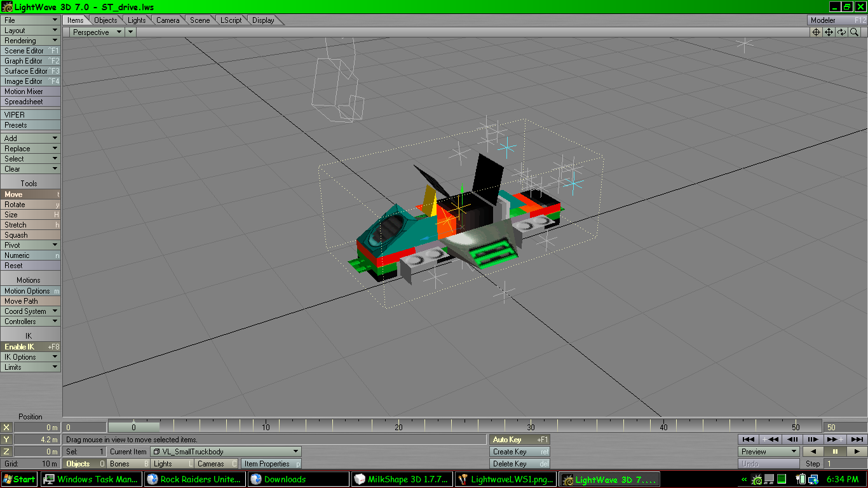Open MilkShape 3D from the taskbar
This screenshot has height=488, width=868.
(x=402, y=479)
